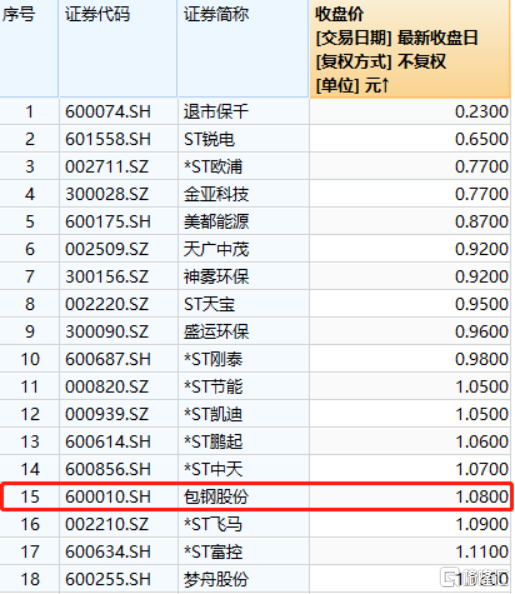Viewport: 515px width, 594px height.
Task: Select code 600856.SH
Action: [x=108, y=469]
